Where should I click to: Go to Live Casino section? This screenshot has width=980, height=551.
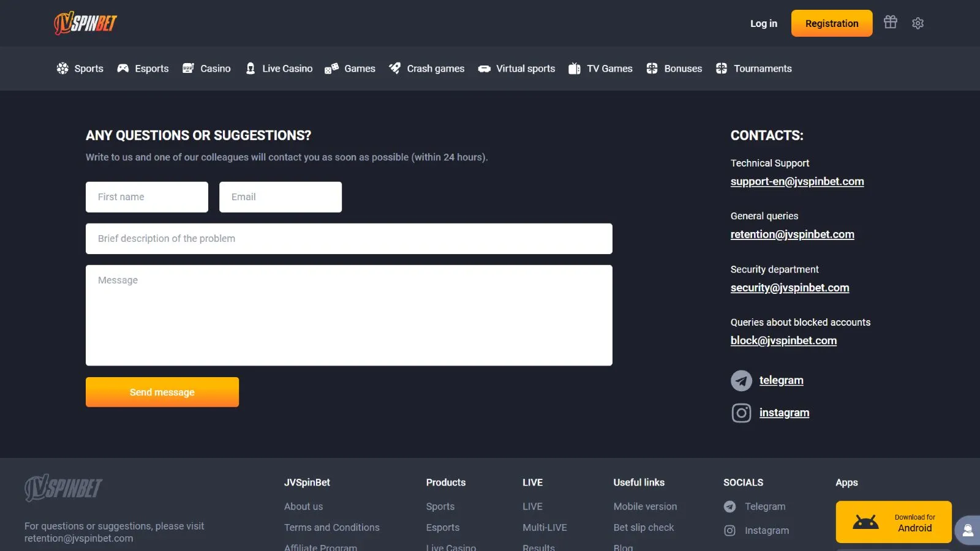[x=279, y=69]
